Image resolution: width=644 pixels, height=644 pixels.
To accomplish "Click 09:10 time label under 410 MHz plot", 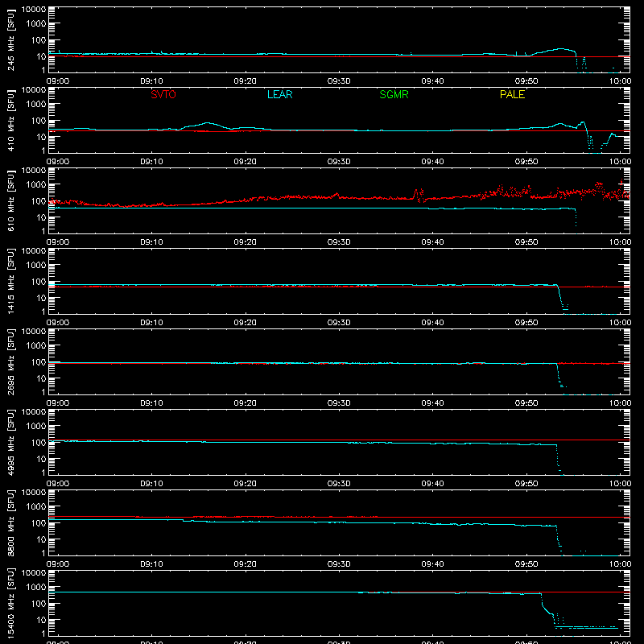I will [151, 162].
